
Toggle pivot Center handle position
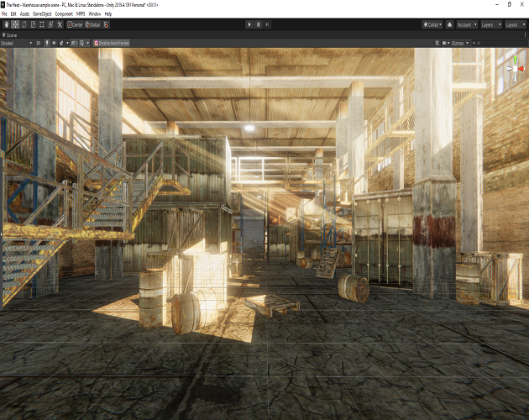coord(73,24)
